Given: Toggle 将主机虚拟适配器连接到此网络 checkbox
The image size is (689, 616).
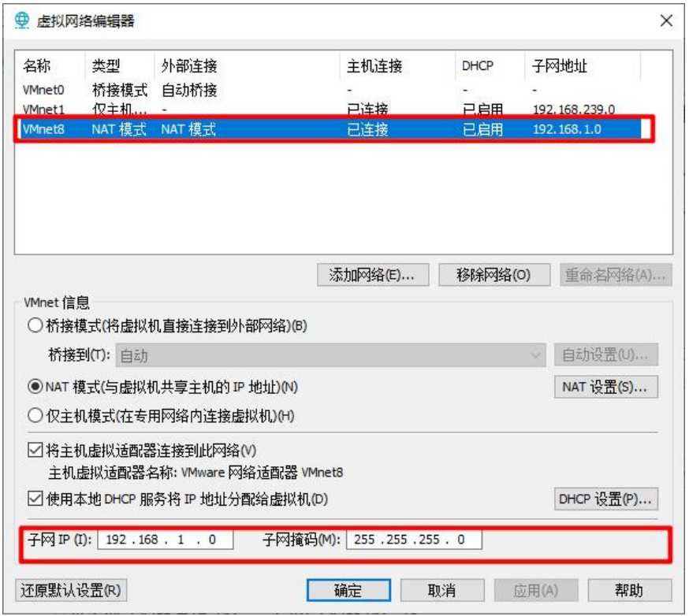Looking at the screenshot, I should 35,450.
